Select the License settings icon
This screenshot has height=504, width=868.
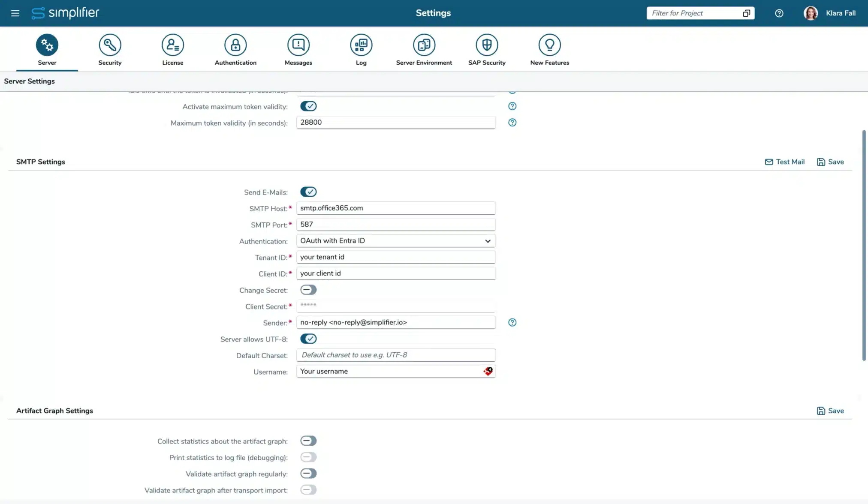pyautogui.click(x=172, y=48)
